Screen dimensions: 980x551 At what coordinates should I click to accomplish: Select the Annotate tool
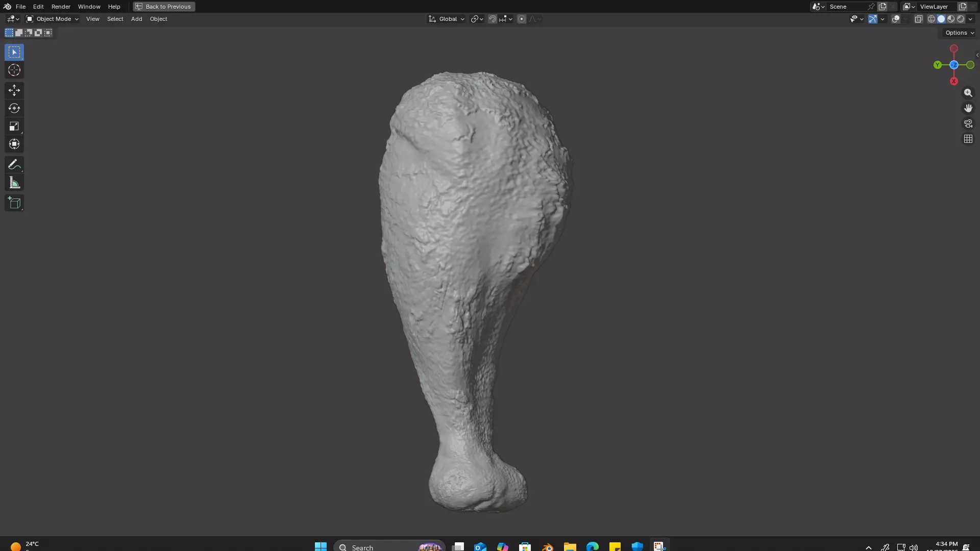click(x=14, y=164)
